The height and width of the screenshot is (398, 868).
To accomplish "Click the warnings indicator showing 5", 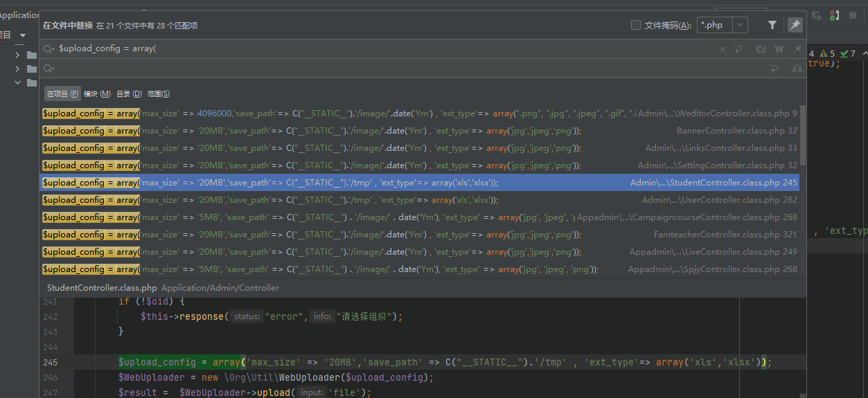I will 827,53.
